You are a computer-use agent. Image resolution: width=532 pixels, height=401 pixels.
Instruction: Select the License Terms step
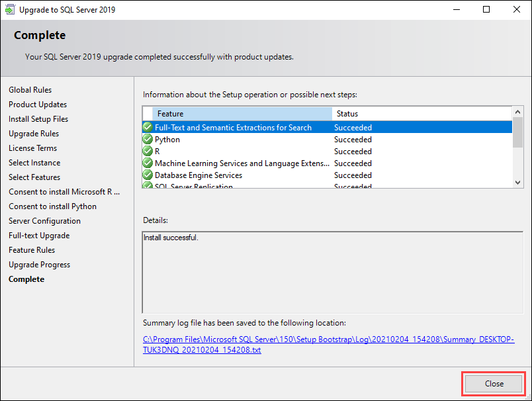32,148
